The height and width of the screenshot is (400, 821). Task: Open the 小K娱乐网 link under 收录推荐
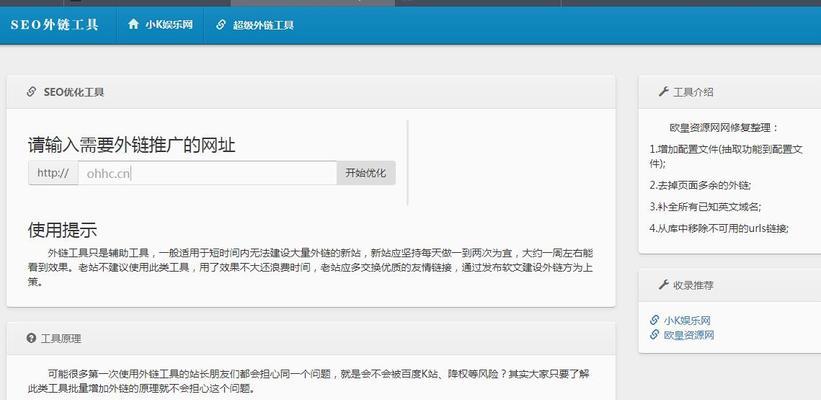[687, 320]
